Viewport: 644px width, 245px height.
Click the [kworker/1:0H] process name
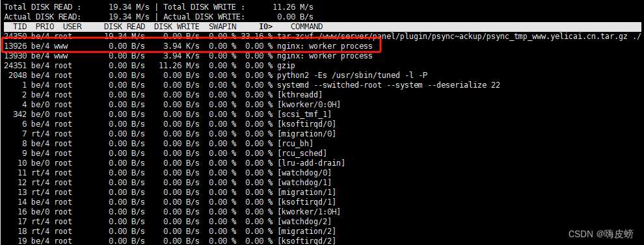point(309,212)
